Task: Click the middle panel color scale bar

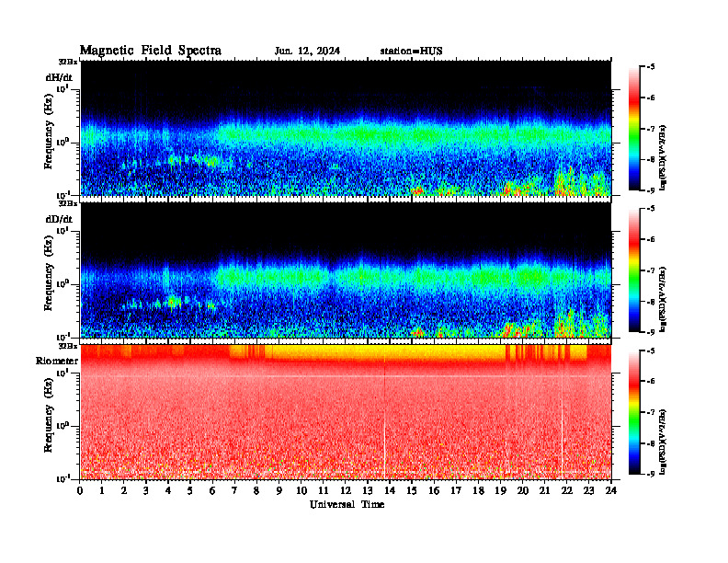Action: 634,270
